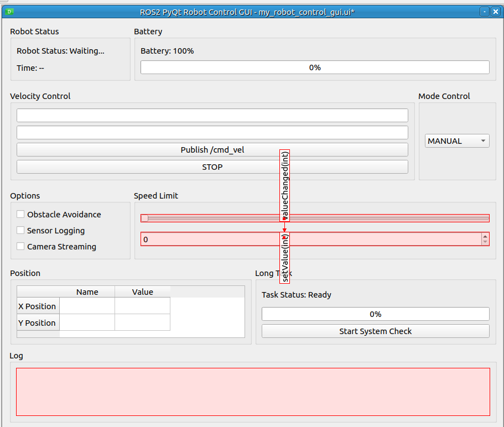Toggle the Sensor Logging checkbox
This screenshot has width=504, height=427.
coord(20,230)
